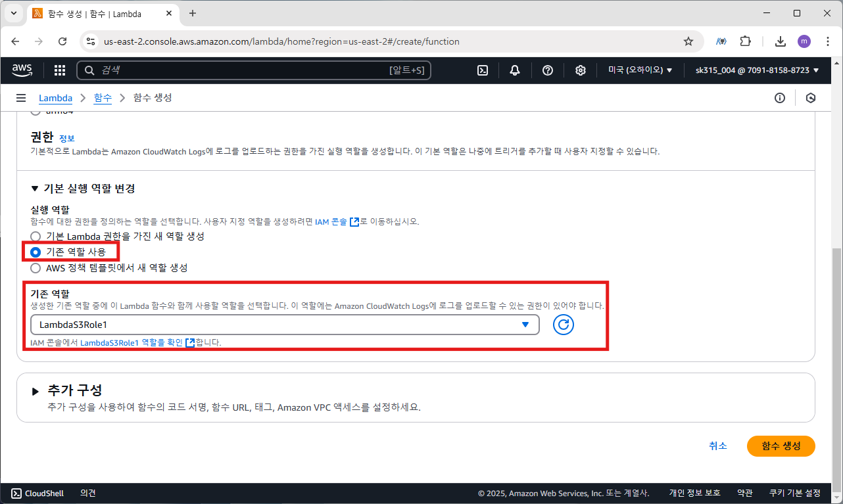
Task: Close the 함수 생성 | Lambda browser tab
Action: [168, 13]
